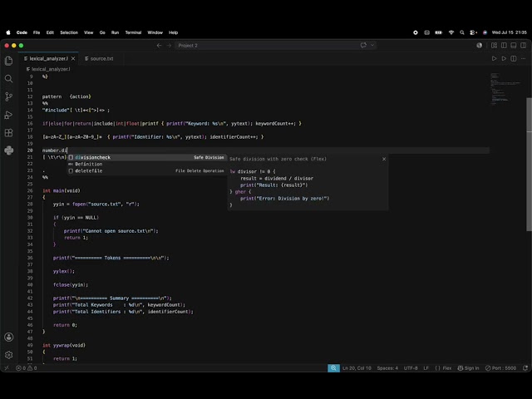Open the Run and Debug view
532x399 pixels.
[x=9, y=115]
